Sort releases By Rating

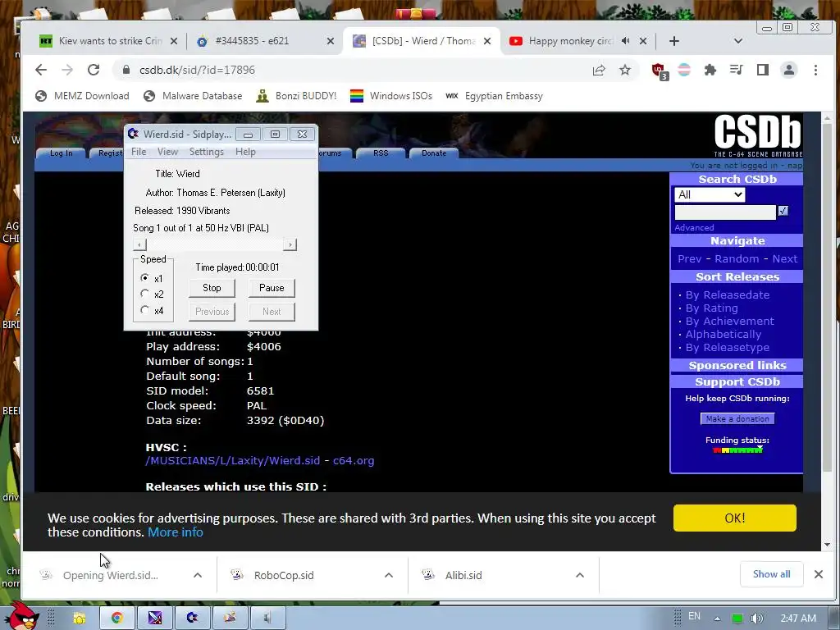point(711,308)
